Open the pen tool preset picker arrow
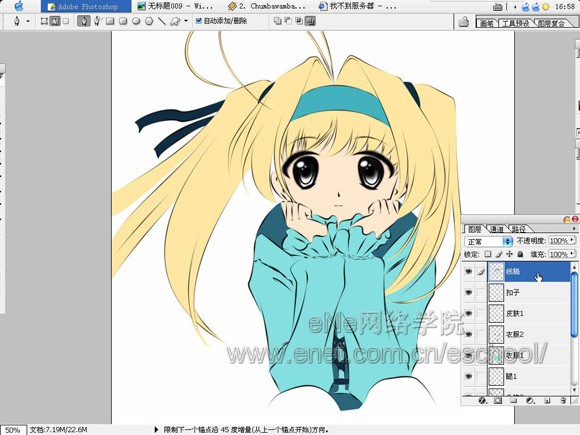The height and width of the screenshot is (435, 580). [28, 21]
